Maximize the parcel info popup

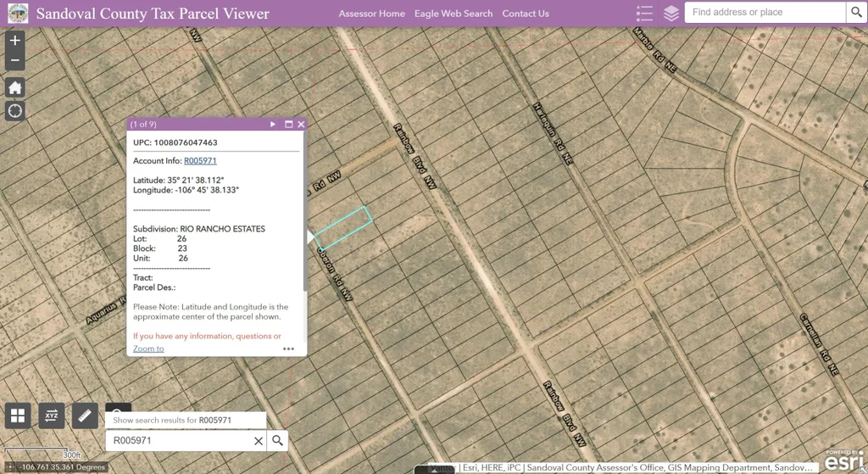tap(288, 125)
